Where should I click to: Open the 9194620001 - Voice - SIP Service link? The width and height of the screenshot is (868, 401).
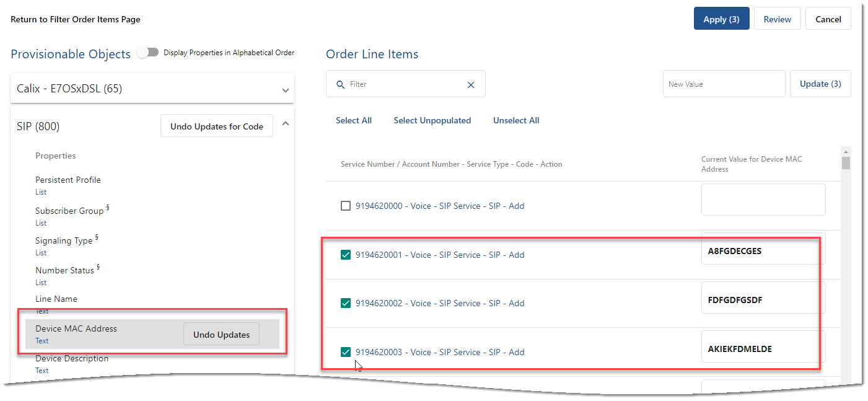click(440, 255)
